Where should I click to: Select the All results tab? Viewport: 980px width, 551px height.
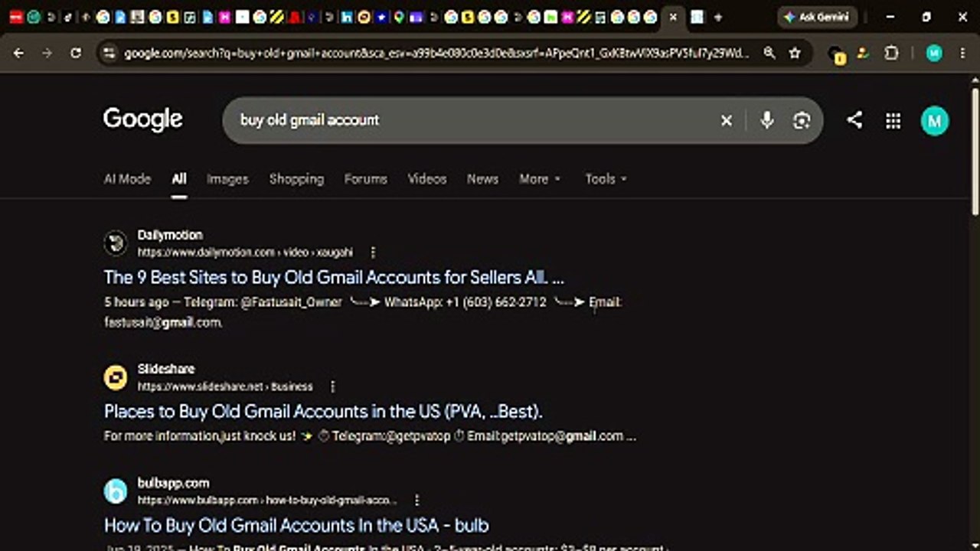pyautogui.click(x=179, y=178)
